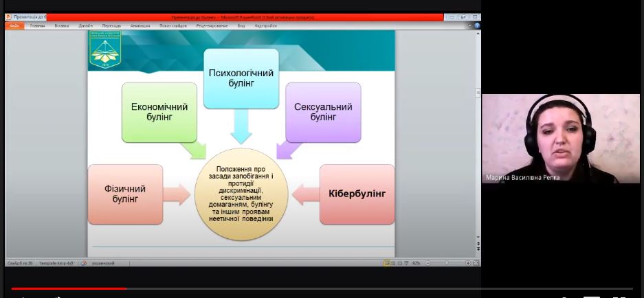Click the blue down arrow under Психологічний булінг
644x298 pixels.
[x=241, y=126]
